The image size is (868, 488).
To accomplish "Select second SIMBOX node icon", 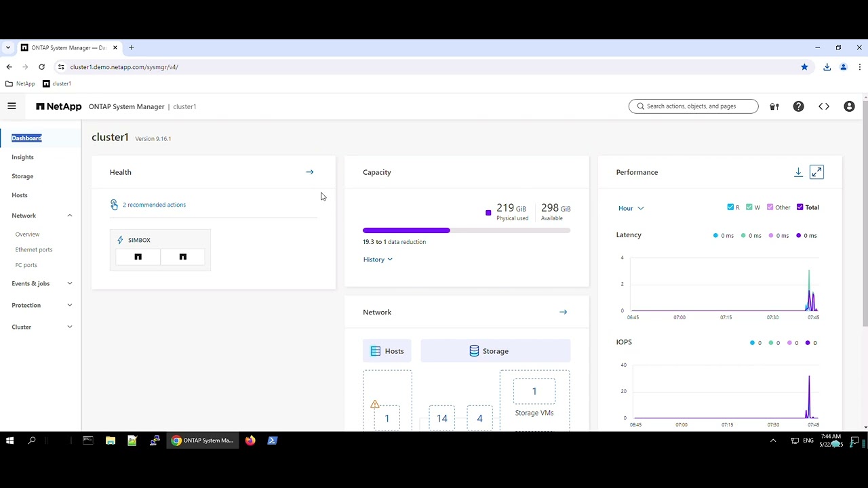I will [182, 257].
